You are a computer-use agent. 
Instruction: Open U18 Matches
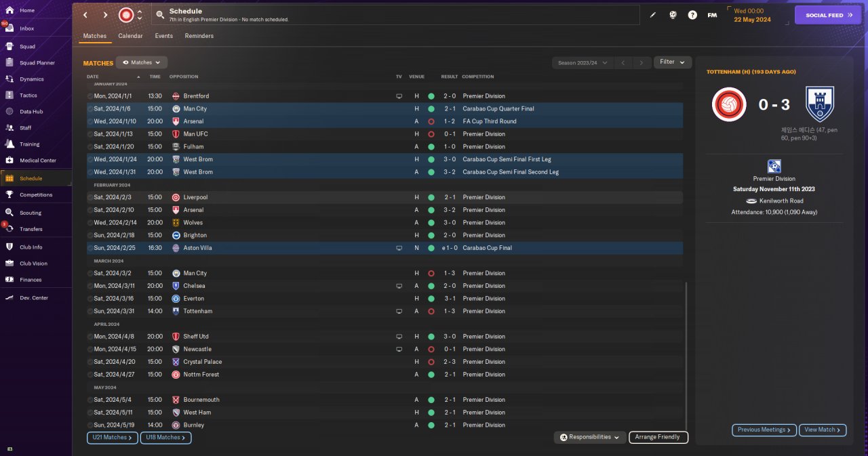166,438
